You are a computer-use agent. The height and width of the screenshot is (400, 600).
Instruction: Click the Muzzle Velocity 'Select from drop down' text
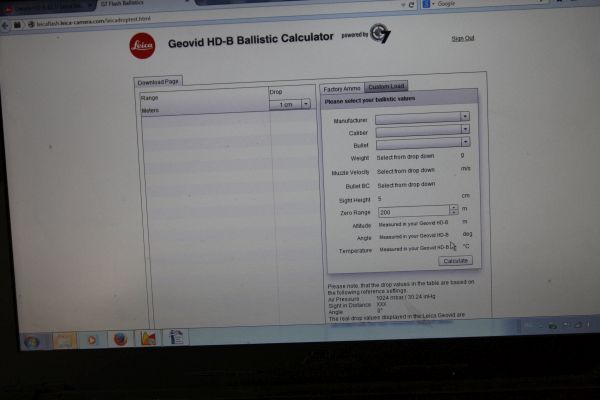point(406,171)
